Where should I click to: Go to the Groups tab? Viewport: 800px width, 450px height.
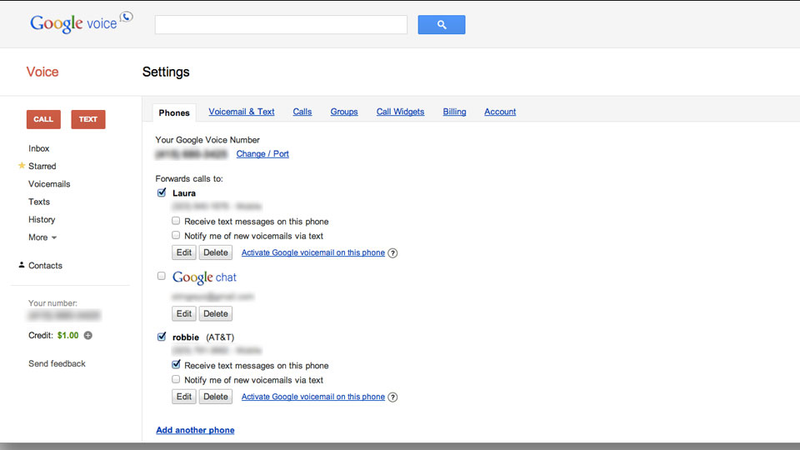[344, 112]
